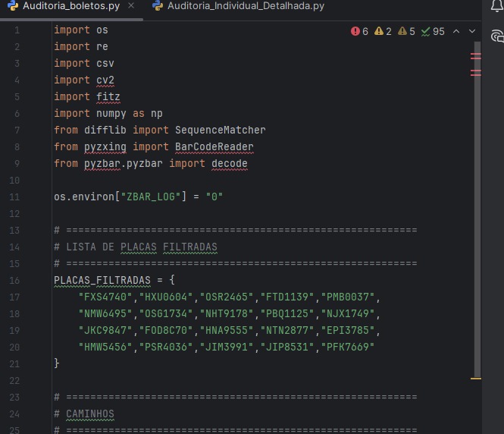Go to next highlighted error arrow

click(x=472, y=31)
